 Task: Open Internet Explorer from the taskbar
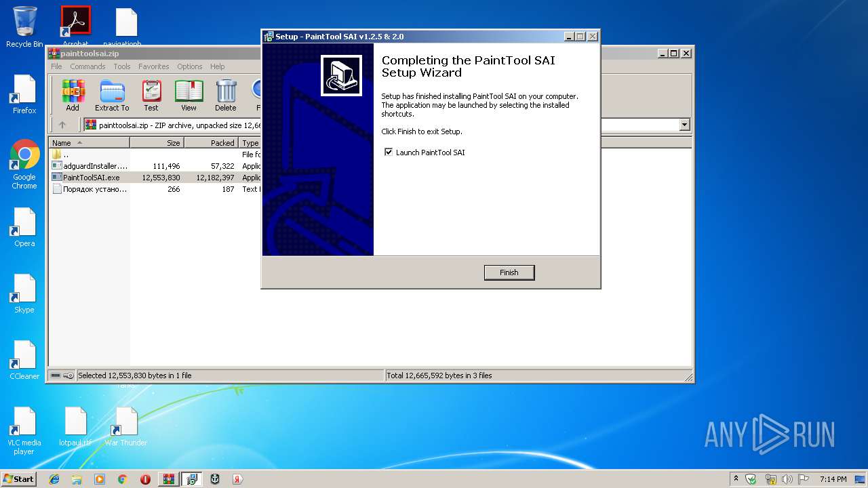[54, 479]
